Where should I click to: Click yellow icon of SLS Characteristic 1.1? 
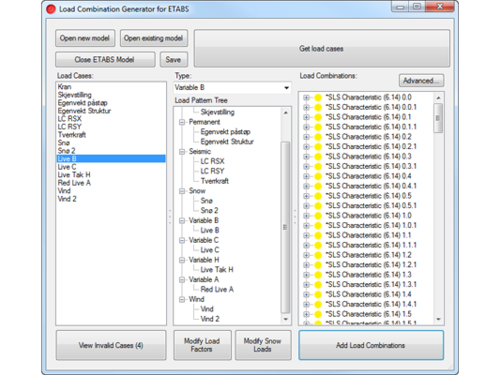(318, 235)
